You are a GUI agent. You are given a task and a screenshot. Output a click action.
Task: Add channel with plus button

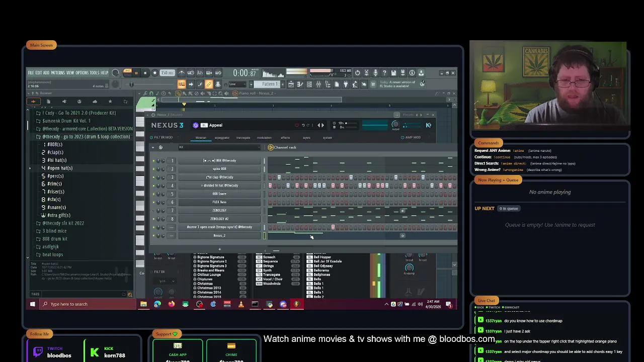219,249
